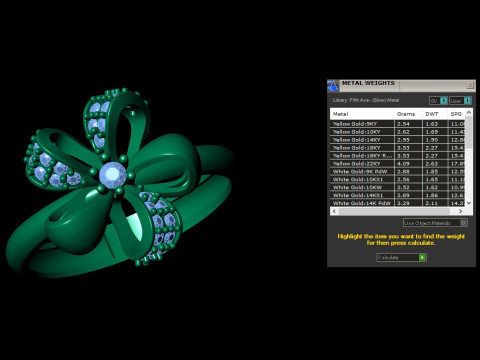Click the horizontal scroll left arrow
The height and width of the screenshot is (360, 480).
(x=334, y=211)
